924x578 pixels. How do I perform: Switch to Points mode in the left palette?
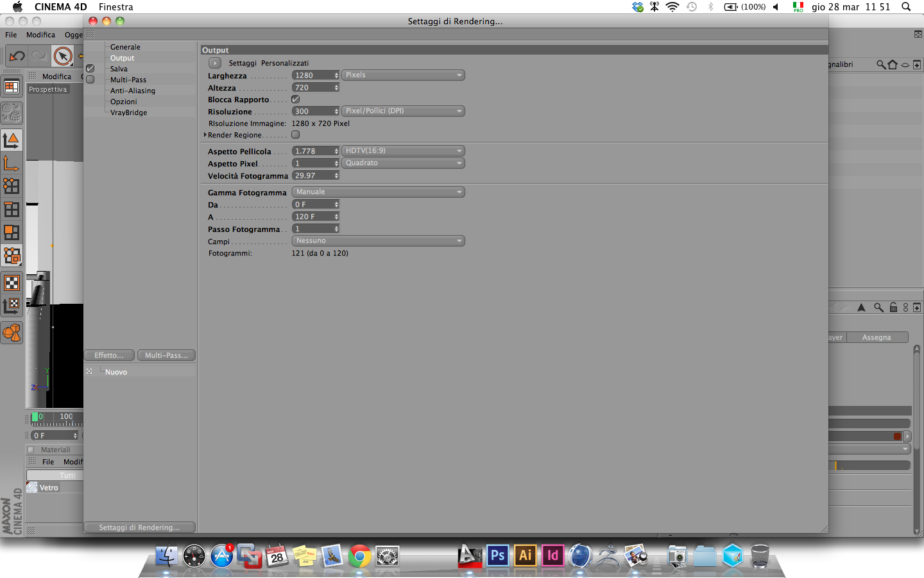[12, 186]
